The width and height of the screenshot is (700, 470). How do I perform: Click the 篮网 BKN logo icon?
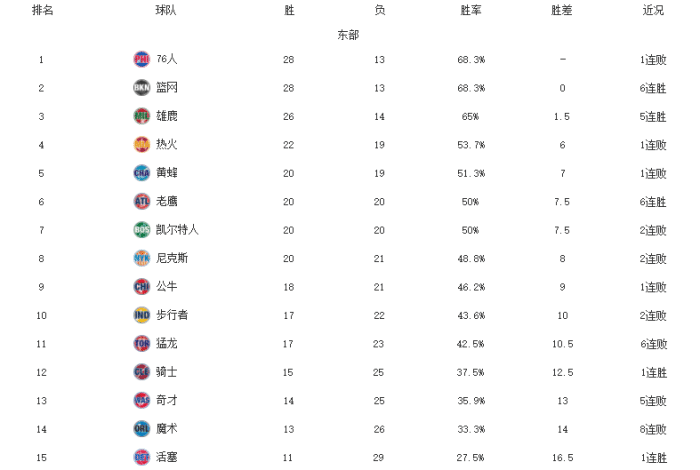pos(141,88)
